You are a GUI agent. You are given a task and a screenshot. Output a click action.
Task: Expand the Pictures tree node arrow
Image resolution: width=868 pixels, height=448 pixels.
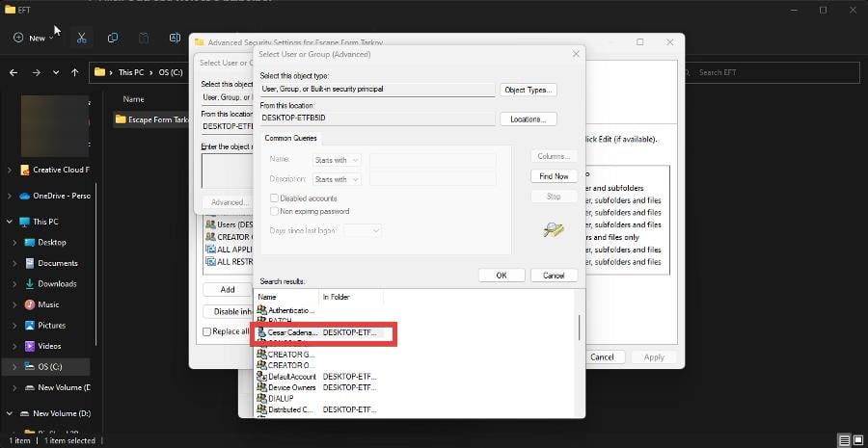coord(14,326)
